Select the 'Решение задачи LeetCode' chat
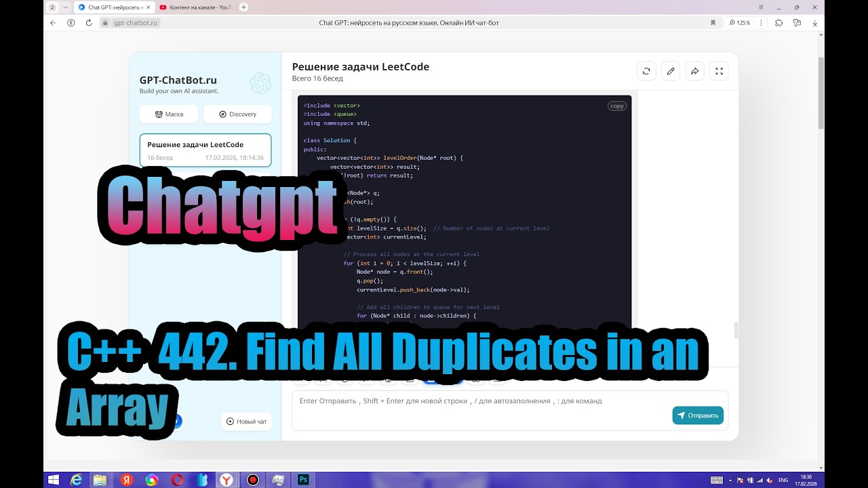 205,150
